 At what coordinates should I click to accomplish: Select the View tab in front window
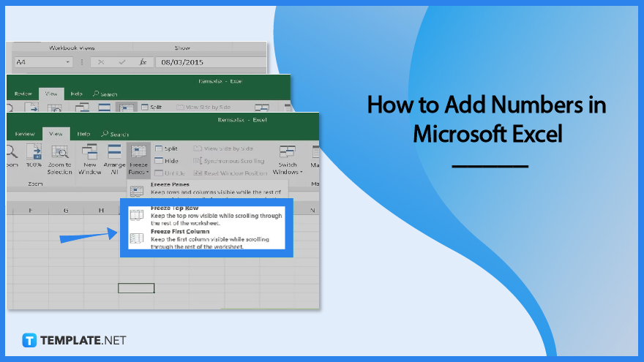tap(56, 134)
